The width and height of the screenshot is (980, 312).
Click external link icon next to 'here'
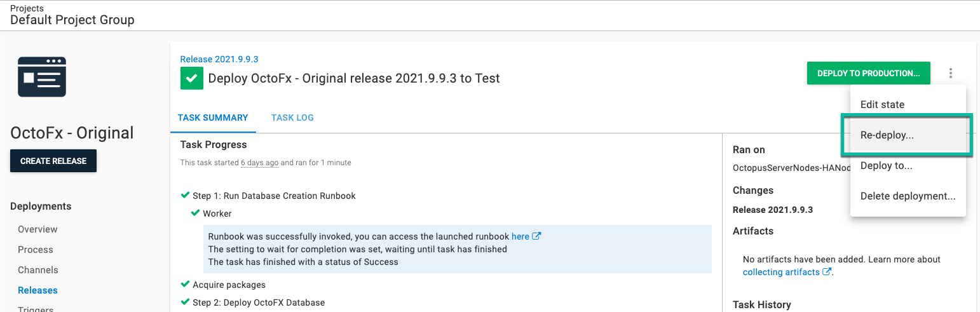(536, 236)
